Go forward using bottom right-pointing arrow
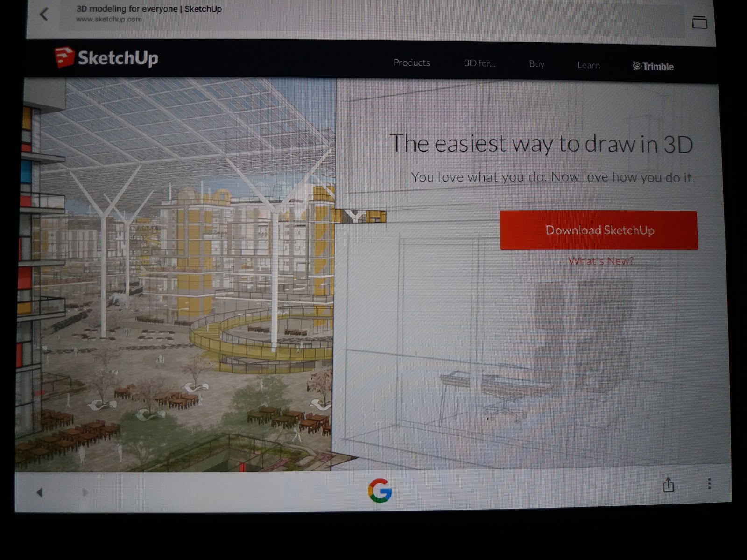Screen dimensions: 747x560 tap(85, 492)
